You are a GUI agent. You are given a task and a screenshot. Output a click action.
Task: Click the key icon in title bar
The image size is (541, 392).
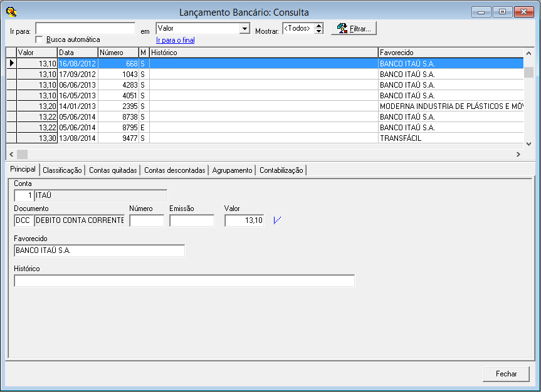pyautogui.click(x=11, y=11)
